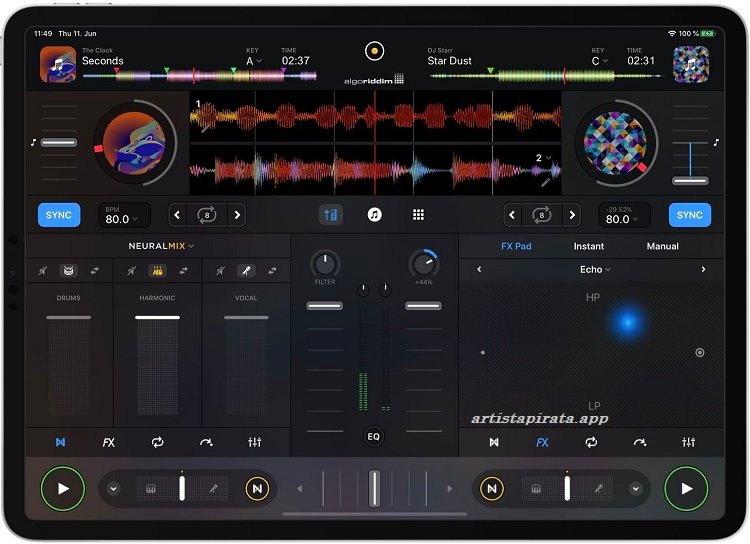Image resolution: width=750 pixels, height=544 pixels.
Task: Click the Seconds track album artwork
Action: point(58,65)
